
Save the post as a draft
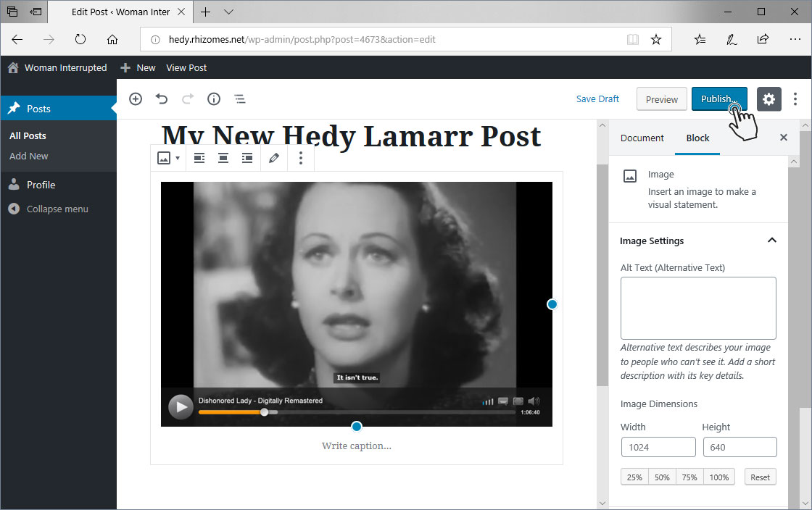point(597,99)
